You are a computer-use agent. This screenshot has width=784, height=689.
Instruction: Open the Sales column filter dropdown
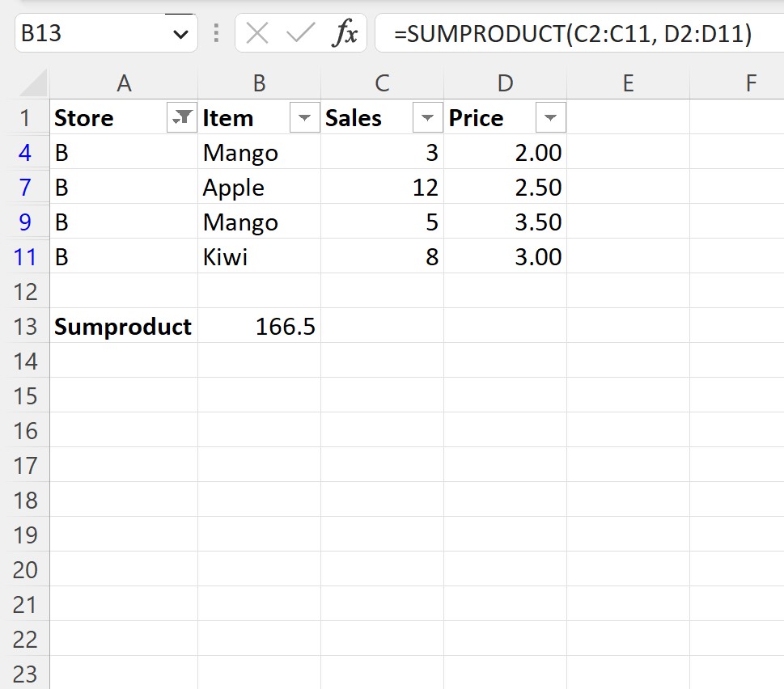(x=427, y=118)
